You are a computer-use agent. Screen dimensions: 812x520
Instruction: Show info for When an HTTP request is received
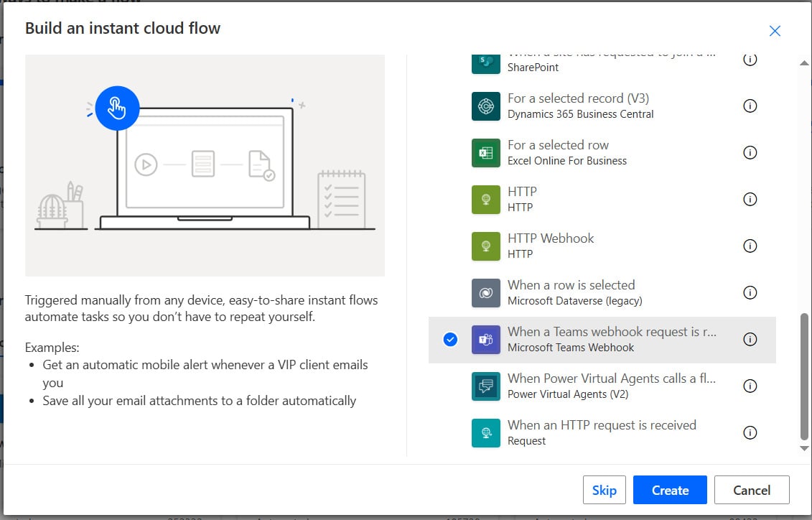tap(750, 432)
